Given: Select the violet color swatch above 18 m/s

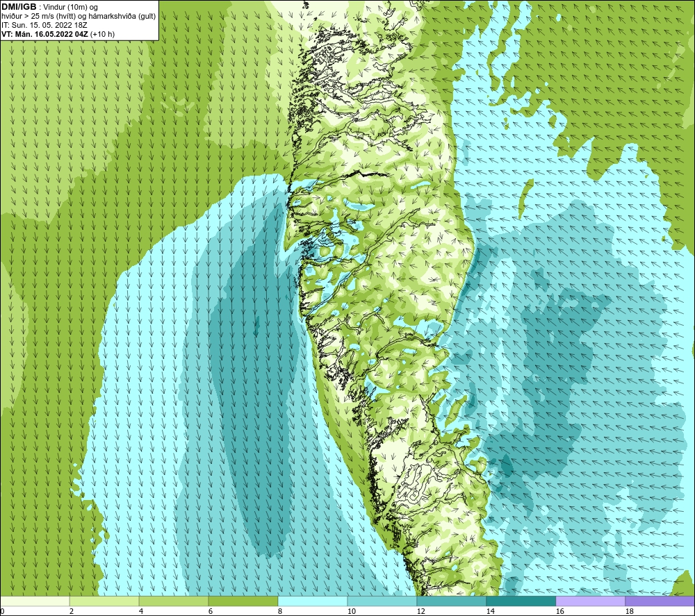Looking at the screenshot, I should click(x=660, y=601).
